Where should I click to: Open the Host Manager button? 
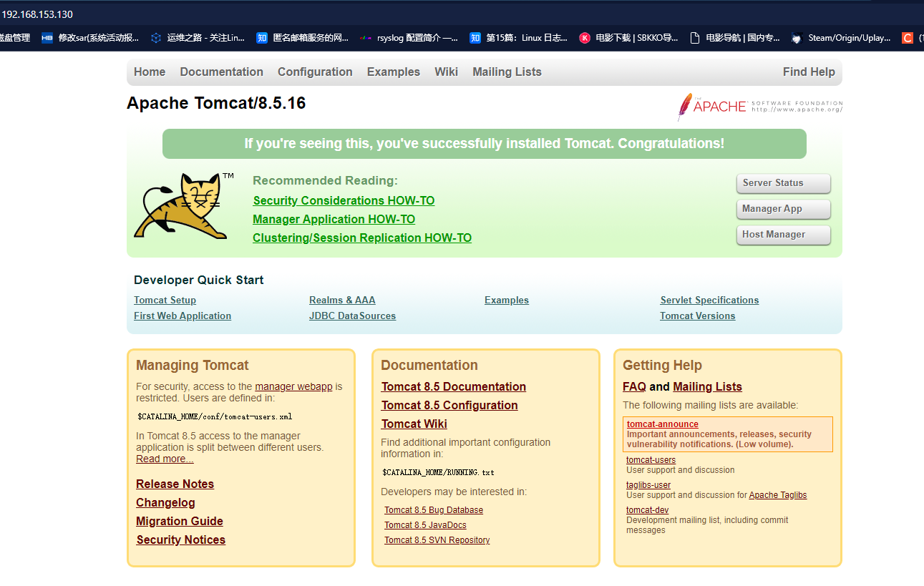784,235
